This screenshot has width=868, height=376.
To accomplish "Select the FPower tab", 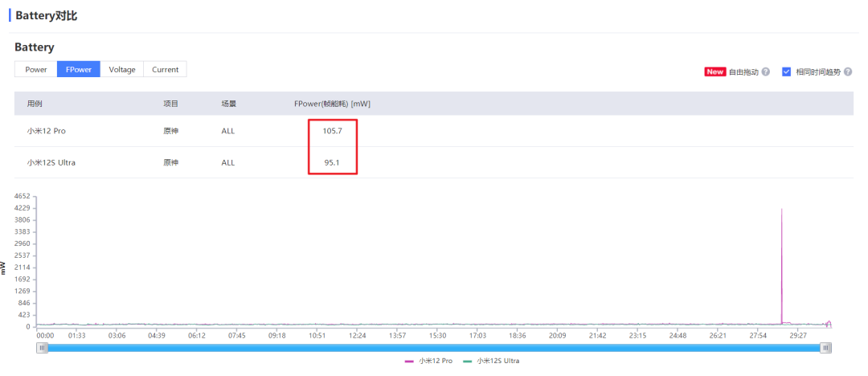I will (78, 70).
